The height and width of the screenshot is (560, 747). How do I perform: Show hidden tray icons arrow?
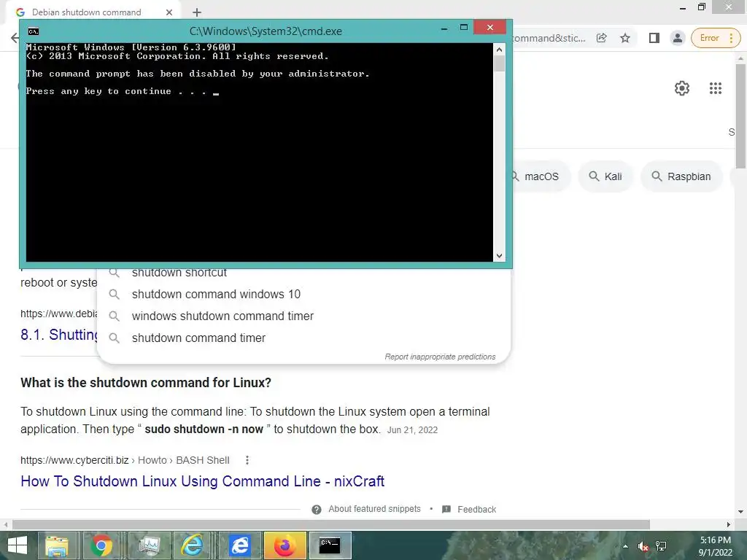point(625,546)
